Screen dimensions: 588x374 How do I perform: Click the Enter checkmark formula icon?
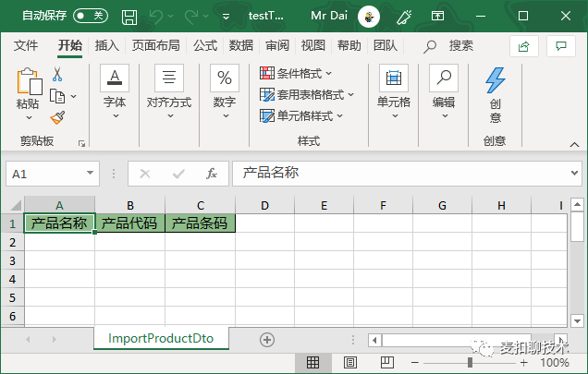pyautogui.click(x=178, y=174)
